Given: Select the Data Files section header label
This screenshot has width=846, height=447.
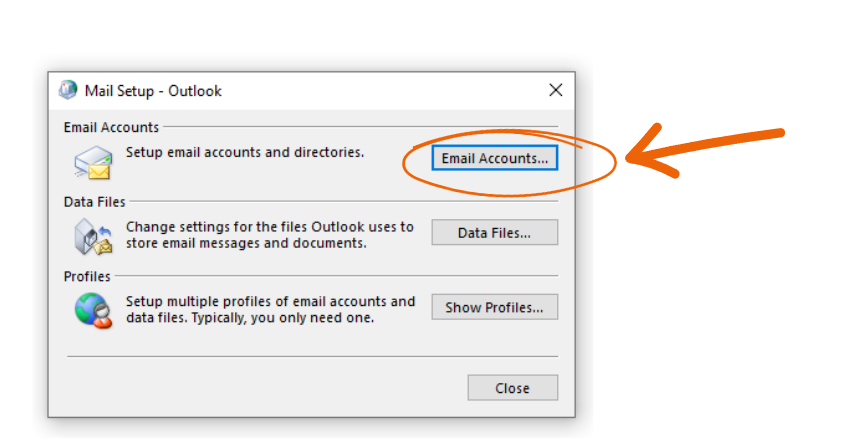Looking at the screenshot, I should pyautogui.click(x=94, y=202).
